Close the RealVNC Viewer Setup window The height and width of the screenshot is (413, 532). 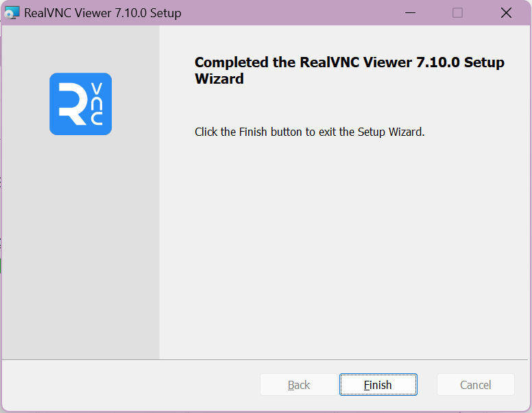[x=506, y=13]
